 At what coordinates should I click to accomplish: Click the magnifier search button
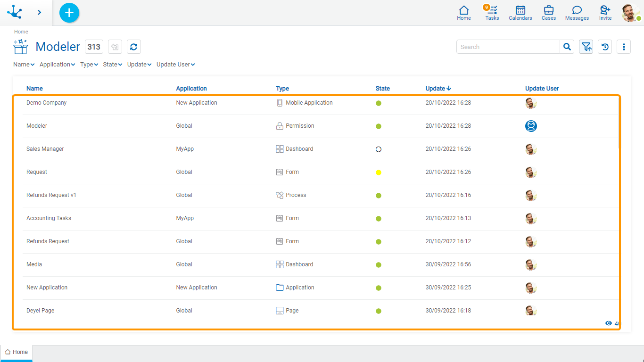point(567,47)
